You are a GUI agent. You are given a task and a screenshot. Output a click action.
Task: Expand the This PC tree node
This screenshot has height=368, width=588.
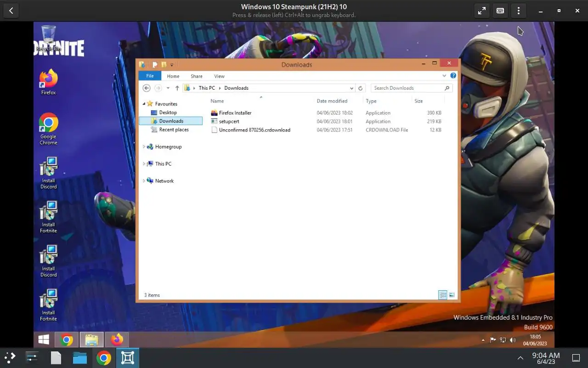[x=144, y=164]
